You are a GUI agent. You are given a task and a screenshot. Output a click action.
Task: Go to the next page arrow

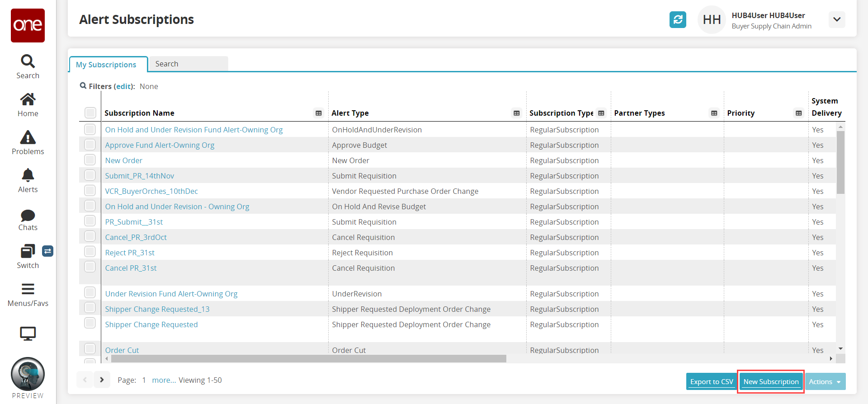coord(102,380)
